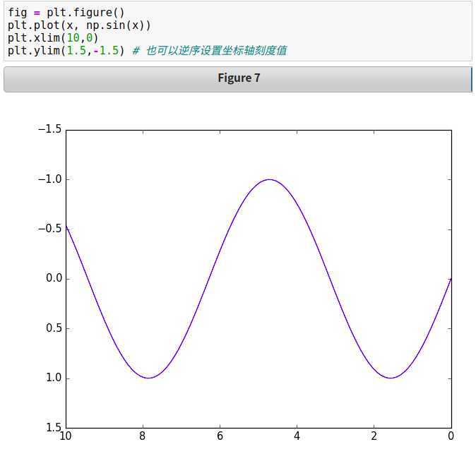Click the y-axis tick label −1.5
This screenshot has height=449, width=476.
50,129
